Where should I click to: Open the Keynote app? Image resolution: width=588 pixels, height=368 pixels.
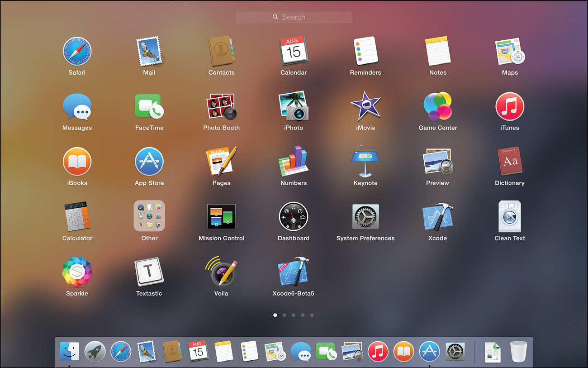pyautogui.click(x=365, y=162)
